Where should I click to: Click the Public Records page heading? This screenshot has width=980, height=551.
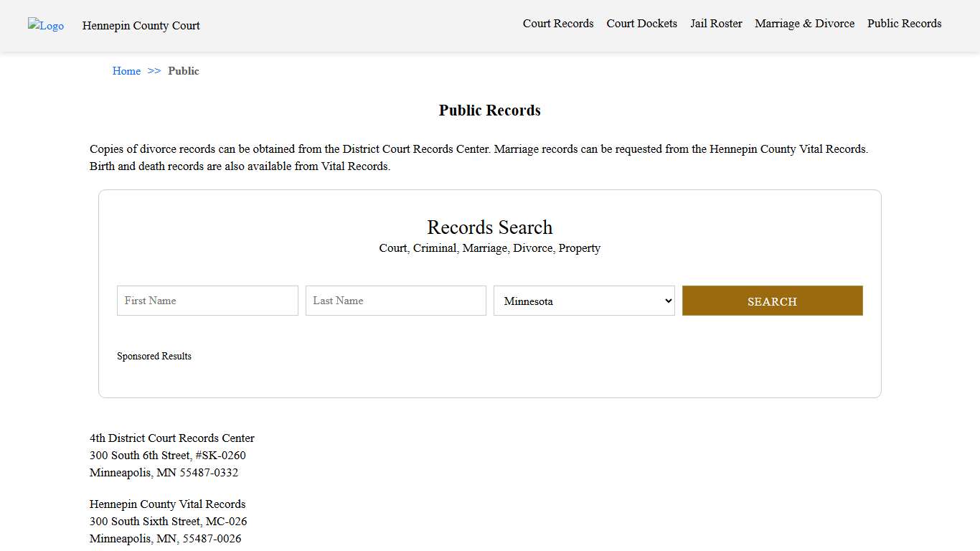click(490, 110)
